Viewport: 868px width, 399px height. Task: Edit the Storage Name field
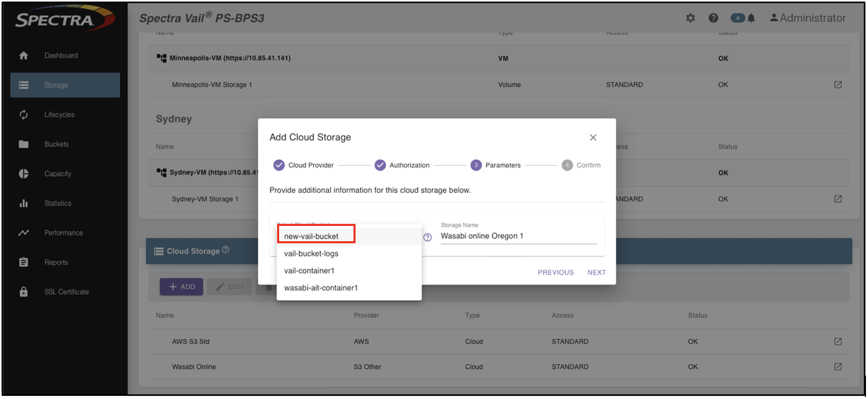(x=519, y=236)
